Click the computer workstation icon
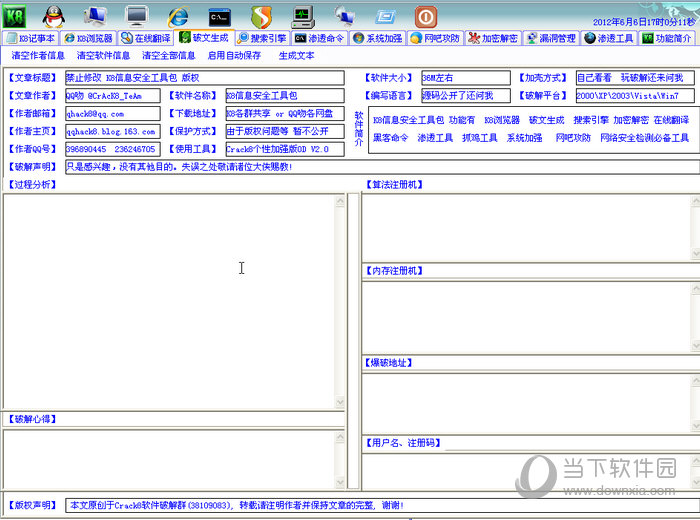 95,17
